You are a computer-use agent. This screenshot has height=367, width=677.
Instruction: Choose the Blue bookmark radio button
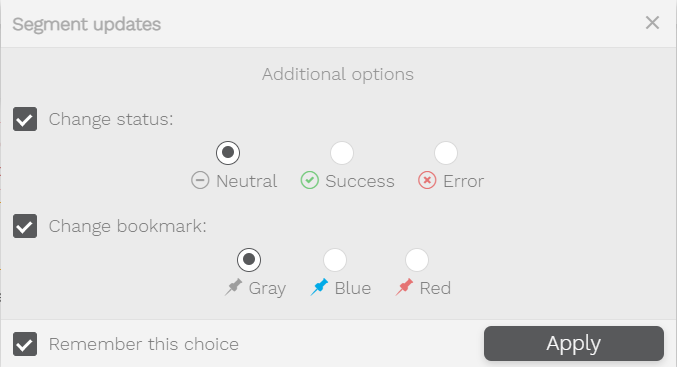tap(335, 260)
